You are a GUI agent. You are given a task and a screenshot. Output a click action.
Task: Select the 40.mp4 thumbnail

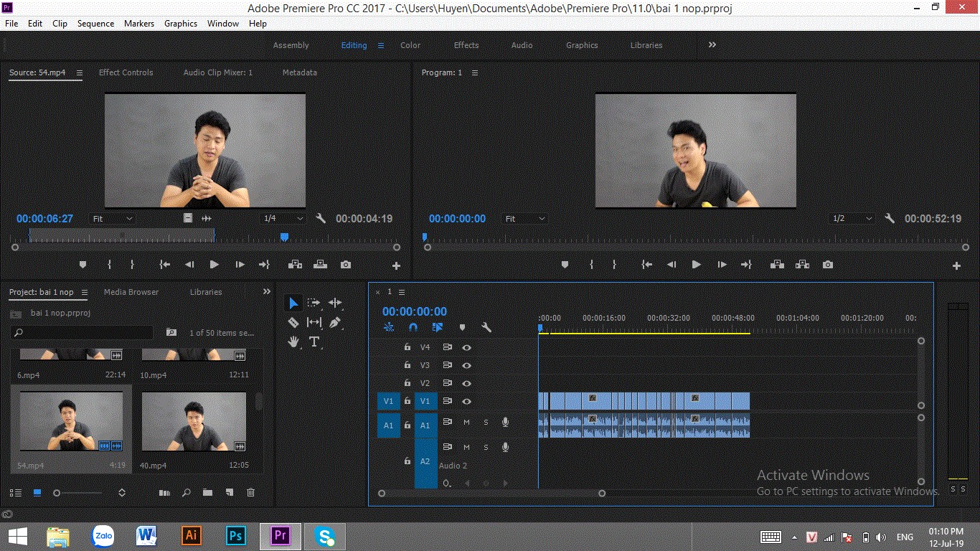[194, 422]
